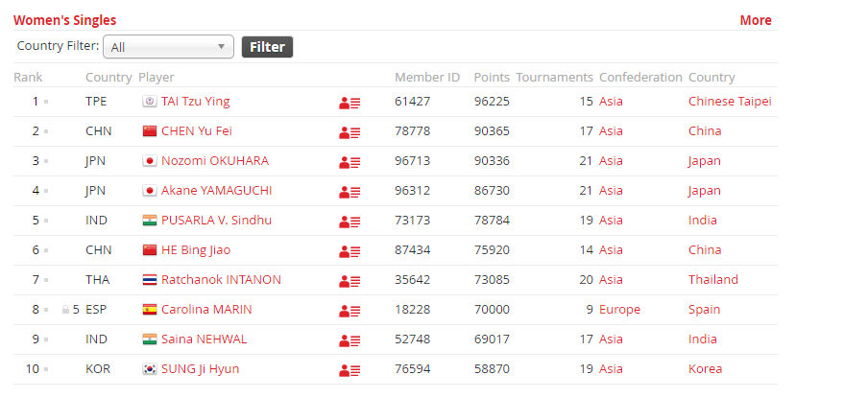Open Carolina MARIN's profile card icon
868x398 pixels.
[x=350, y=312]
